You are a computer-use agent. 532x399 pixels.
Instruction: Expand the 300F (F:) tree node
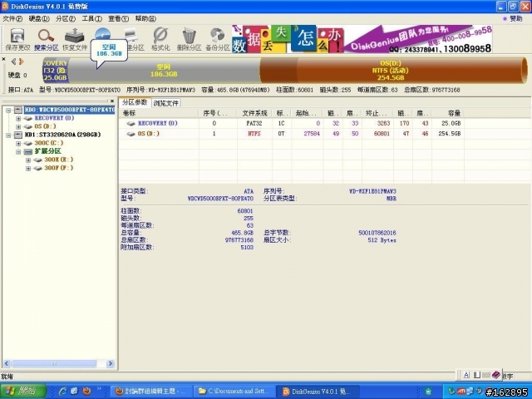click(x=28, y=168)
